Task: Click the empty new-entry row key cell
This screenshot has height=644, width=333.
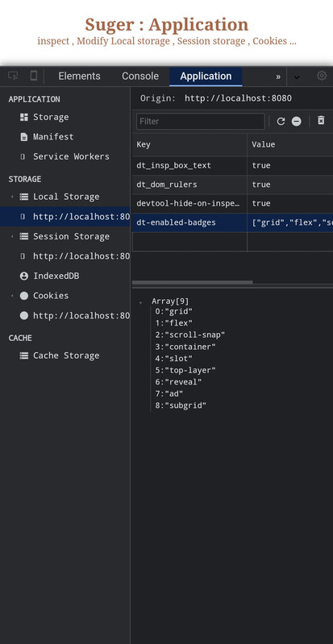Action: (x=190, y=242)
